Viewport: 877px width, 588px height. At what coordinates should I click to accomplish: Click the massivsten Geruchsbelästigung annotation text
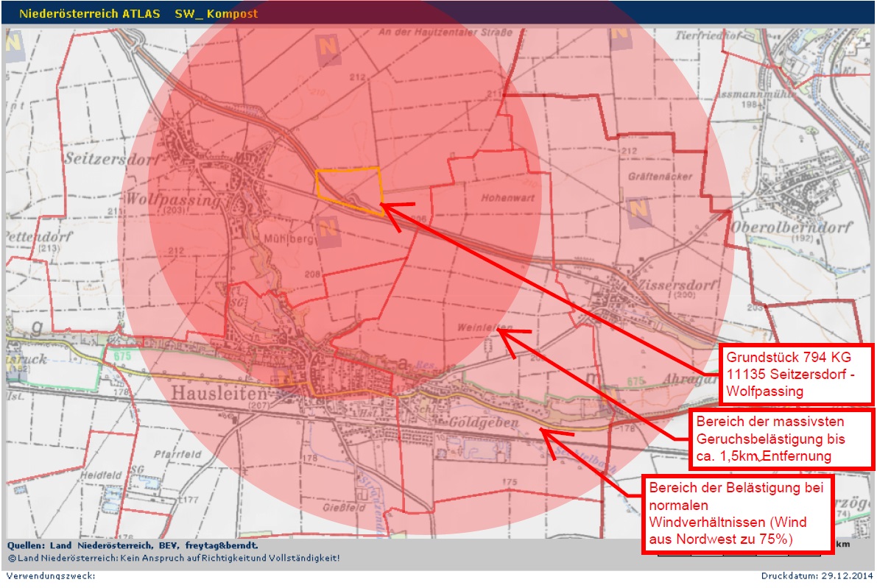[771, 439]
